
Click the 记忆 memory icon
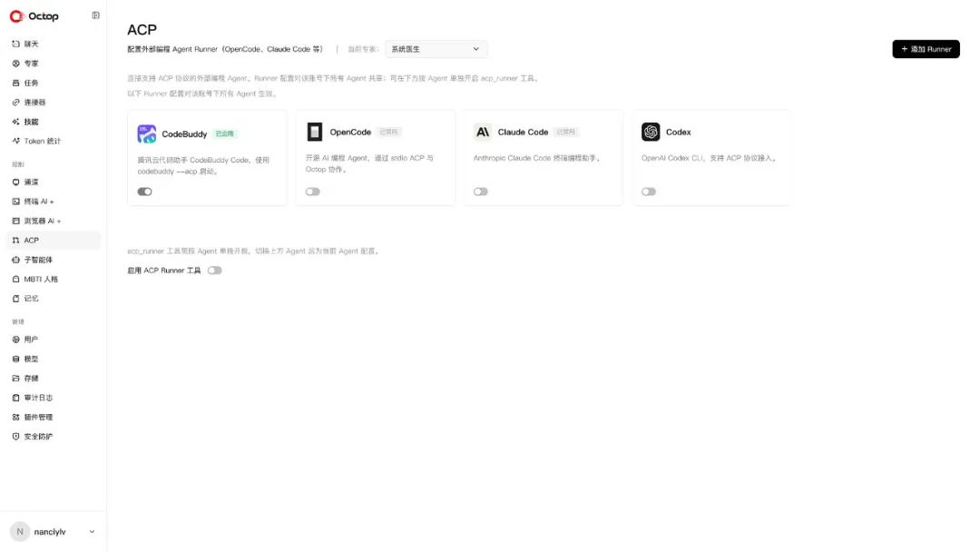15,298
